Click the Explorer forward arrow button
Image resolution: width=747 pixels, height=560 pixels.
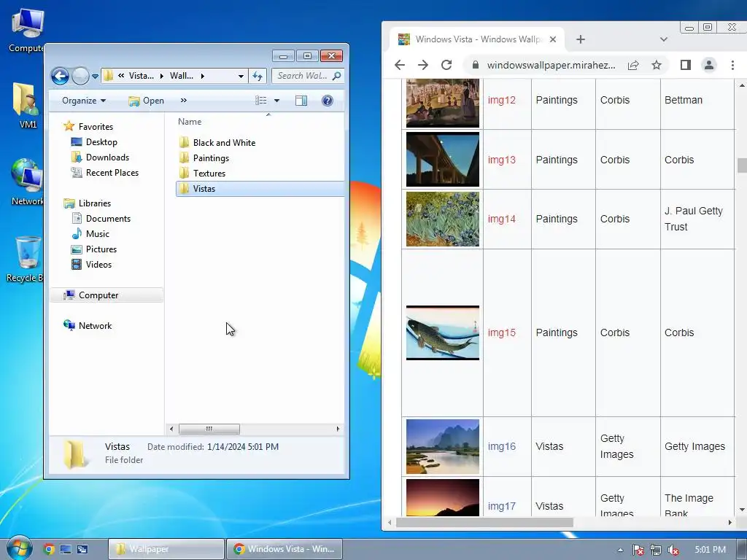coord(80,76)
